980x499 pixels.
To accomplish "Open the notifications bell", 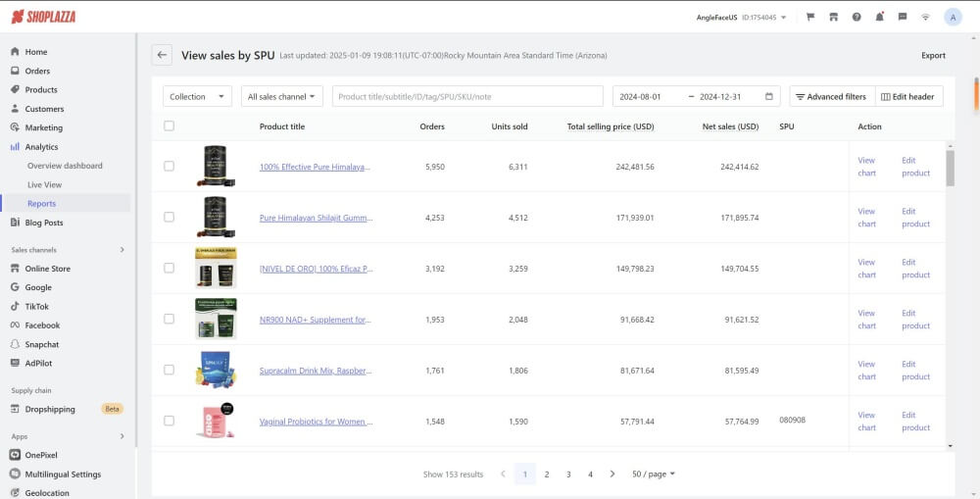I will 879,17.
